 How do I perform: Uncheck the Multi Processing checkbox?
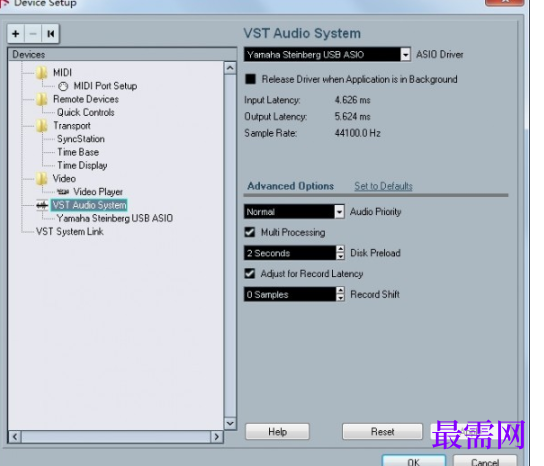click(x=250, y=232)
